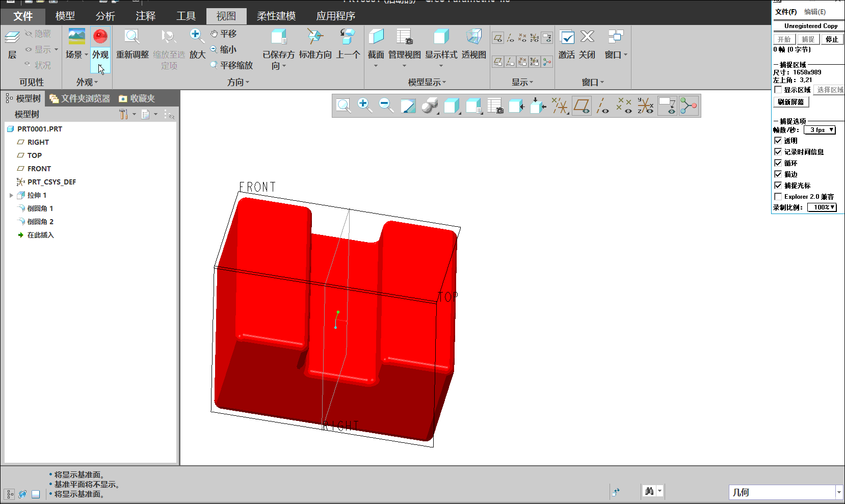Click the 放大 zoom in ribbon icon

point(197,36)
